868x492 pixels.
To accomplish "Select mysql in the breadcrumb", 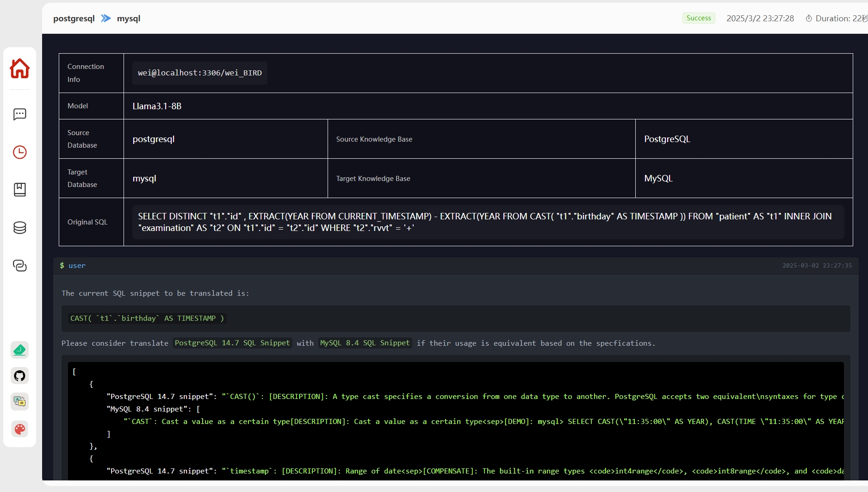I will (128, 19).
